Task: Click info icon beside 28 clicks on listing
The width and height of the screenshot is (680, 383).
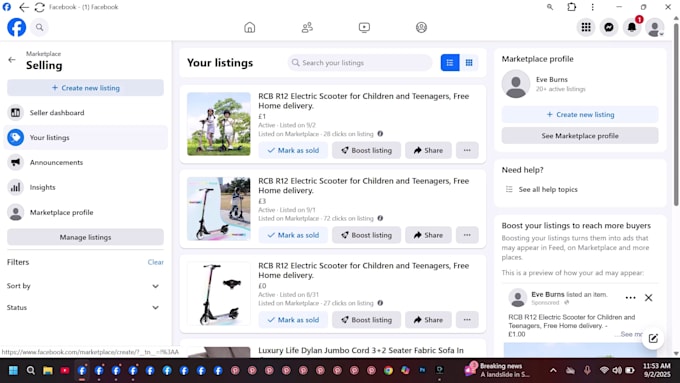Action: click(x=380, y=134)
